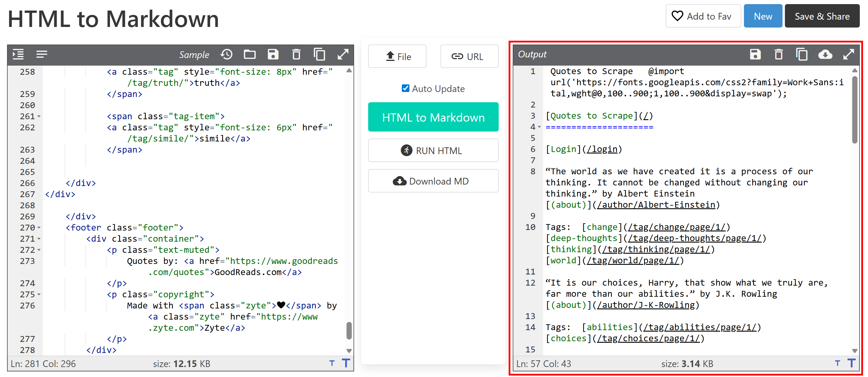The width and height of the screenshot is (868, 377).
Task: Open the edit history icon on the input panel
Action: 227,54
